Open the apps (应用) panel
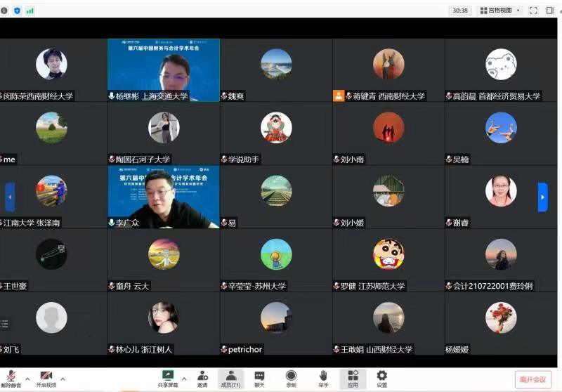Viewport: 562px width, 392px height. pyautogui.click(x=353, y=378)
